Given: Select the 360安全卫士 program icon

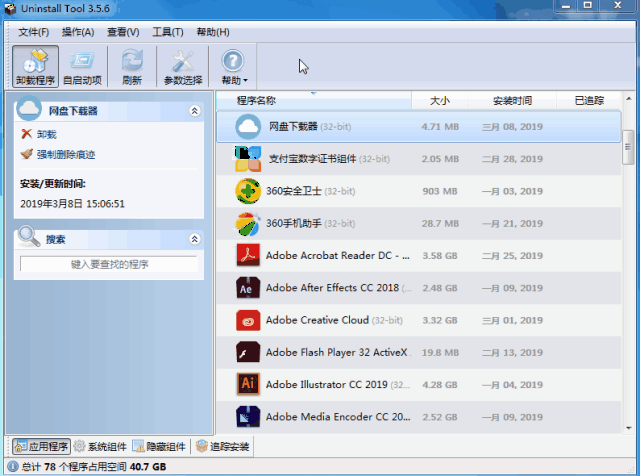Looking at the screenshot, I should click(x=248, y=191).
